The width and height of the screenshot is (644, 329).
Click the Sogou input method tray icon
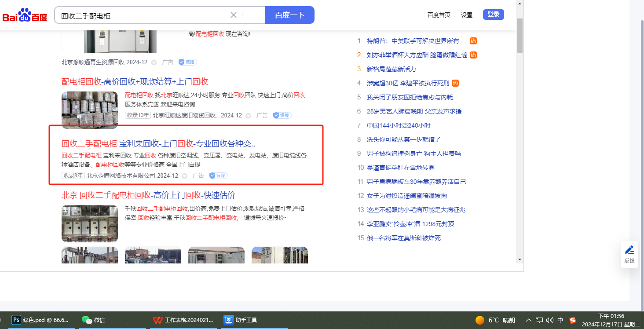click(x=573, y=320)
